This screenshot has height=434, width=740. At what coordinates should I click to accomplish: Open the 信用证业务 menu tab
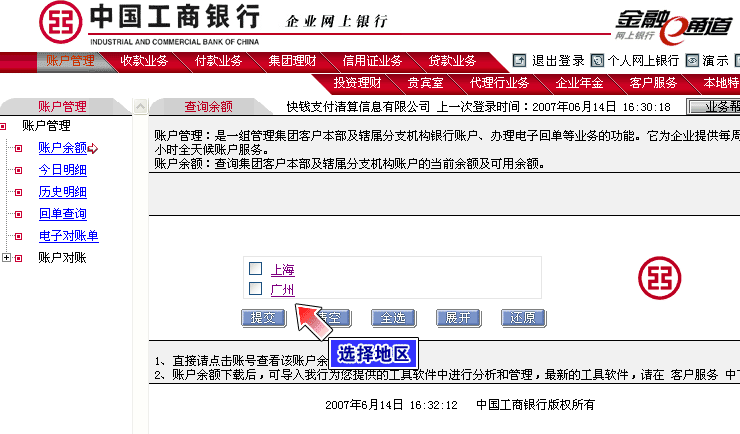(x=372, y=61)
